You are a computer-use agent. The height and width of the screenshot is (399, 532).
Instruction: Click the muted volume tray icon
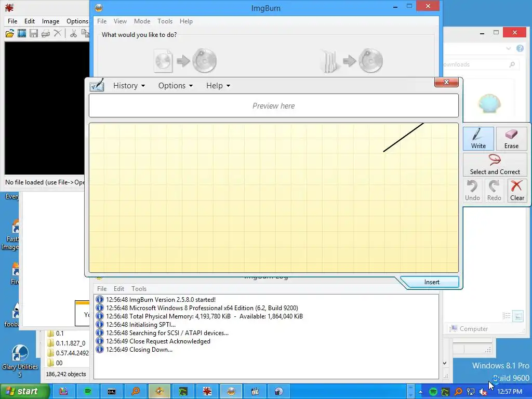click(x=483, y=392)
